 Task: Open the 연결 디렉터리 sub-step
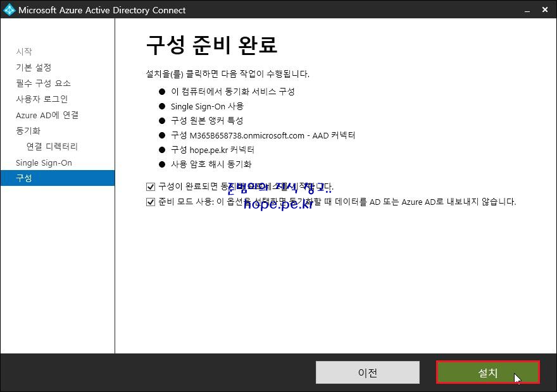coord(52,147)
